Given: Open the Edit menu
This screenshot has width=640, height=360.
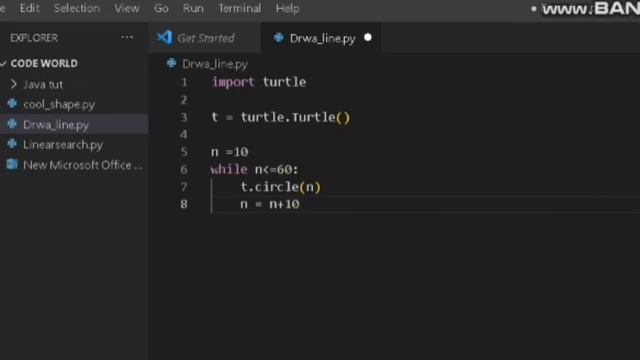Looking at the screenshot, I should 29,8.
